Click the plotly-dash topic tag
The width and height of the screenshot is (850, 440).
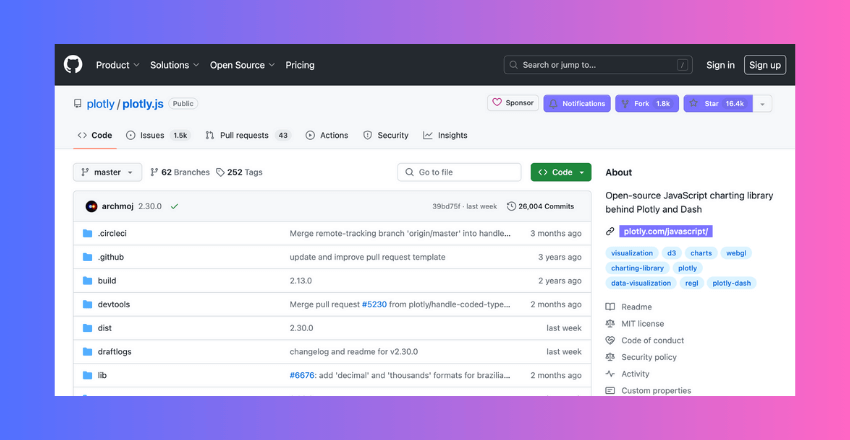[x=732, y=283]
